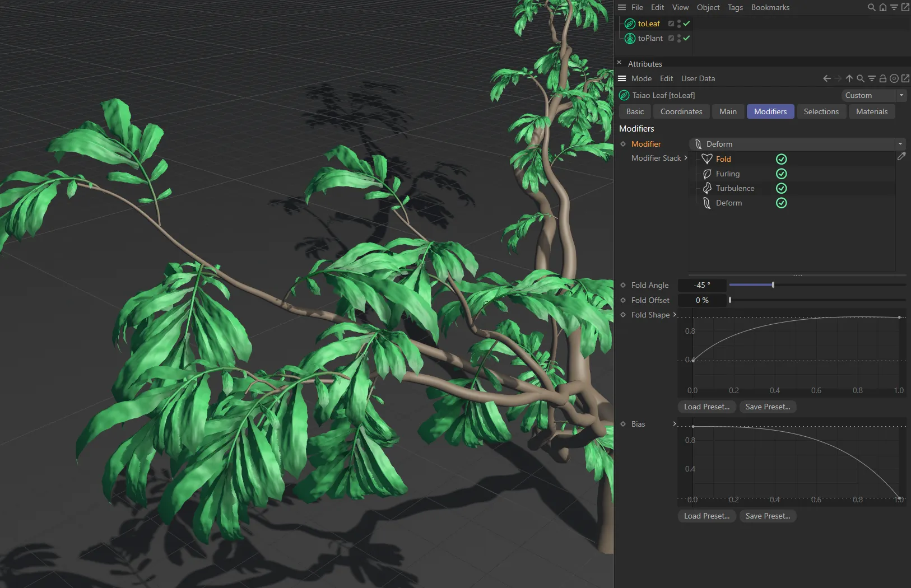This screenshot has height=588, width=911.
Task: Select the toPlant object icon
Action: click(x=630, y=38)
